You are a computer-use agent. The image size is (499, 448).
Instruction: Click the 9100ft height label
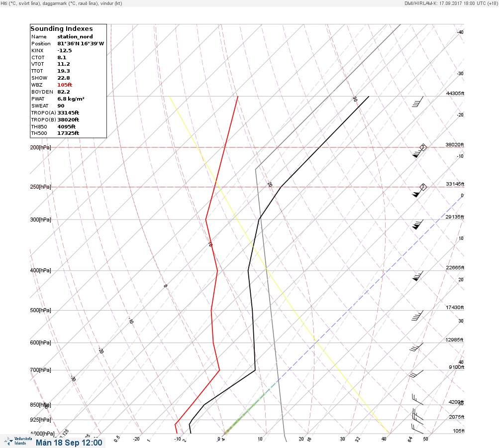456,367
